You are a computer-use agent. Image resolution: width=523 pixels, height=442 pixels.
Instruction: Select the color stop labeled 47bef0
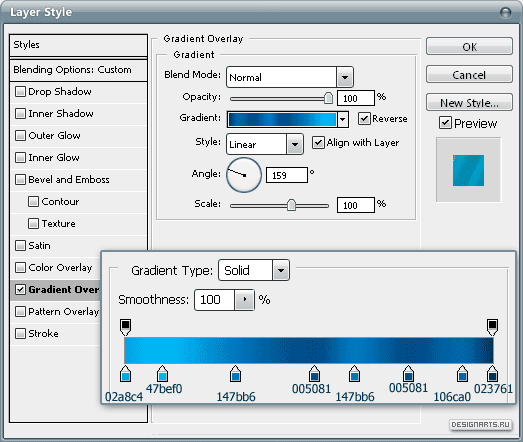pos(162,374)
